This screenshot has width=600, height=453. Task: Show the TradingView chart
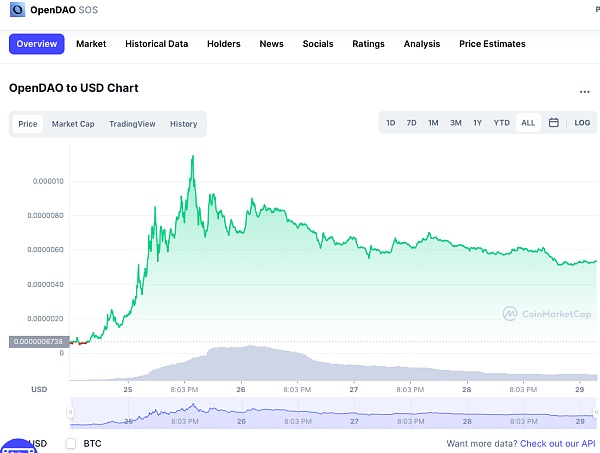(132, 124)
